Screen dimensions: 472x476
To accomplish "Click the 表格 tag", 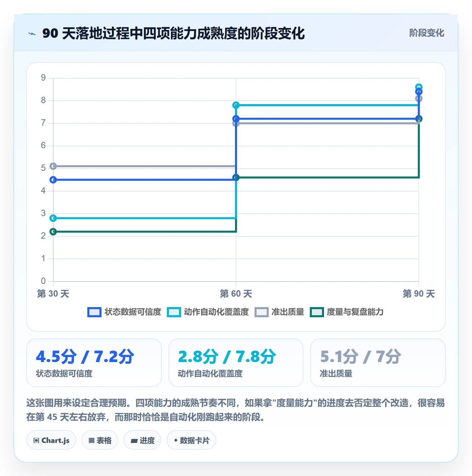I will 100,440.
